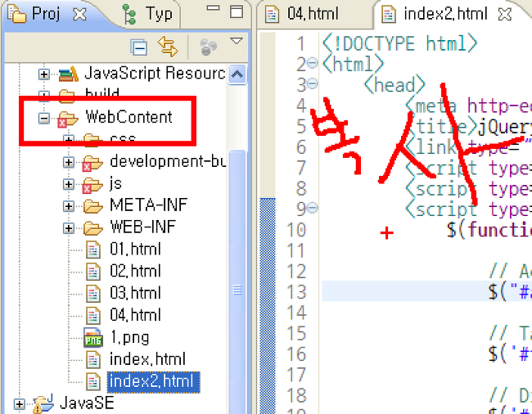Click the DOCTYPE html line in editor
Viewport: 532px width, 414px height.
point(400,43)
